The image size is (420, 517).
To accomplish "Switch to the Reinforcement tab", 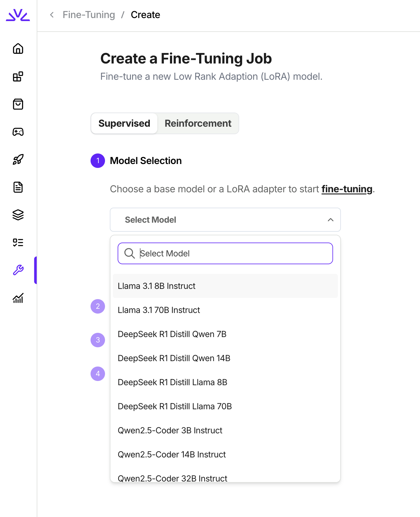I will click(x=198, y=123).
